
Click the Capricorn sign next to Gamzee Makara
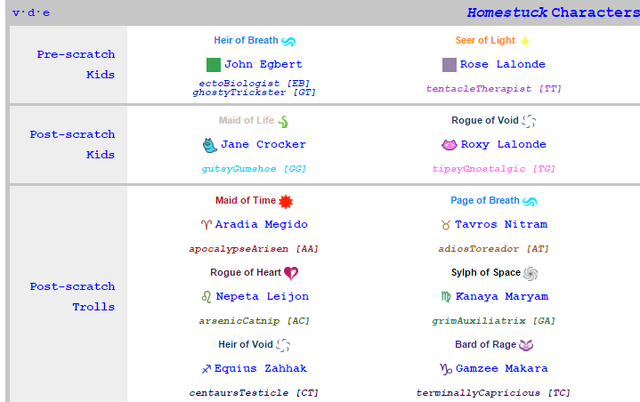click(446, 369)
